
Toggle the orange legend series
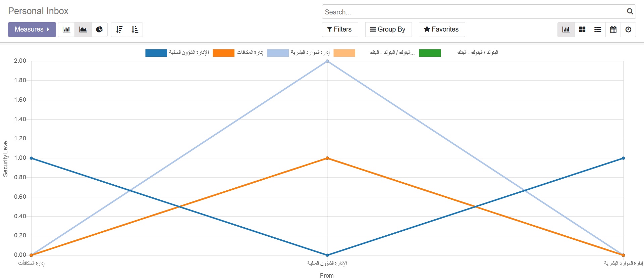coord(223,53)
